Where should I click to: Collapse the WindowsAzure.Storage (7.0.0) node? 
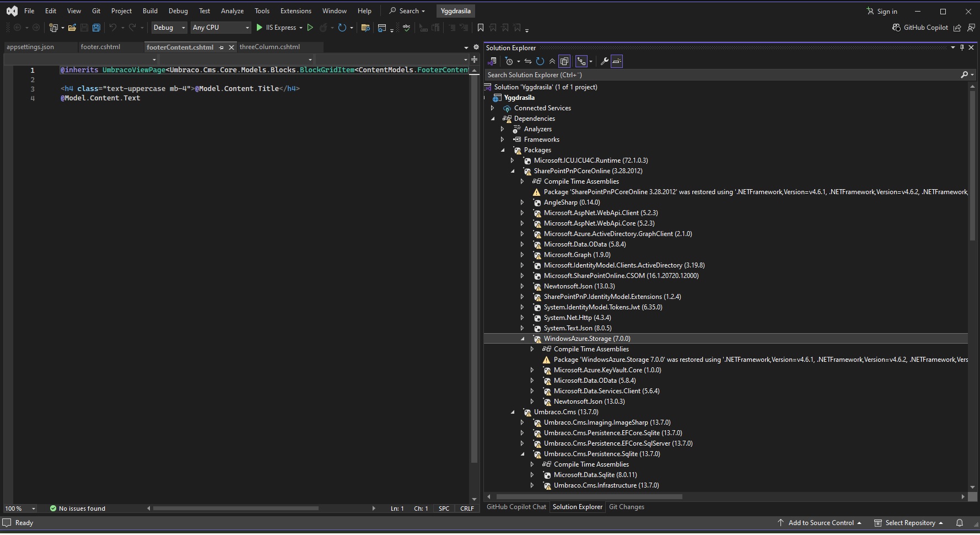[x=523, y=339]
